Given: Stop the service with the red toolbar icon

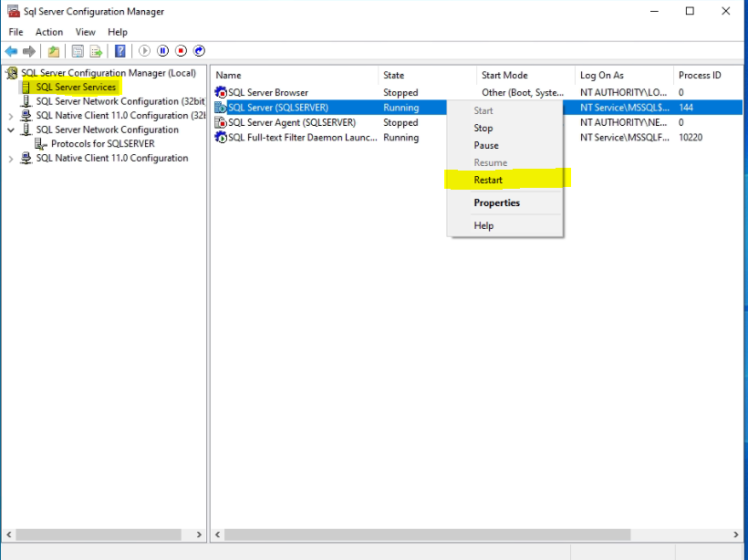Looking at the screenshot, I should (181, 50).
